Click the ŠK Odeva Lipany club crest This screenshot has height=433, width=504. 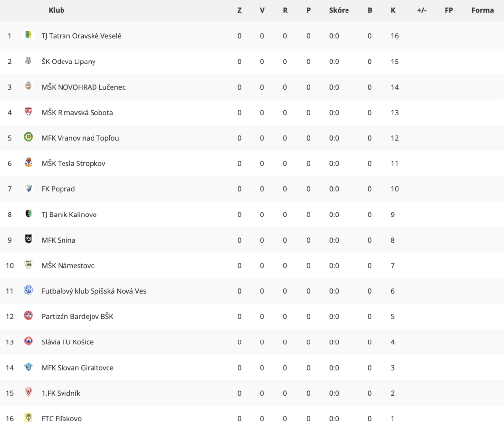pos(28,61)
